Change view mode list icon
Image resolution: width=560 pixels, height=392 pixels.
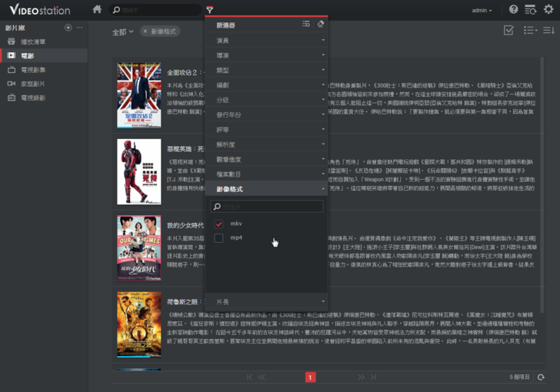530,30
